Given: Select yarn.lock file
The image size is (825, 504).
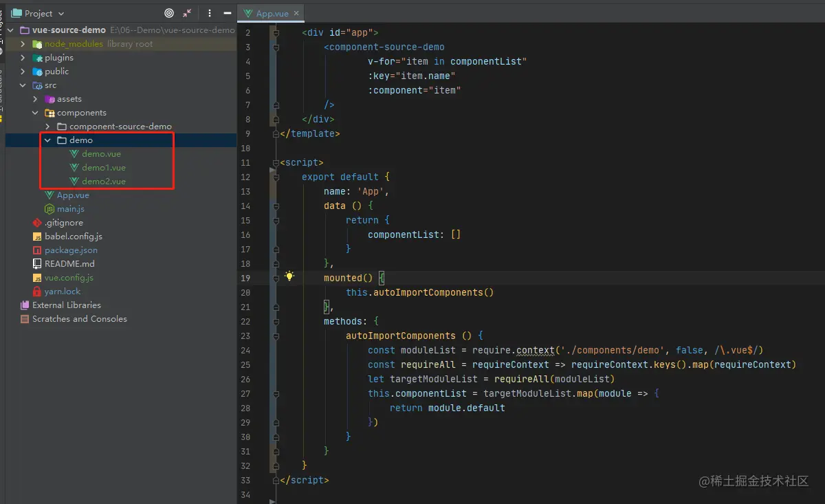Looking at the screenshot, I should point(63,292).
